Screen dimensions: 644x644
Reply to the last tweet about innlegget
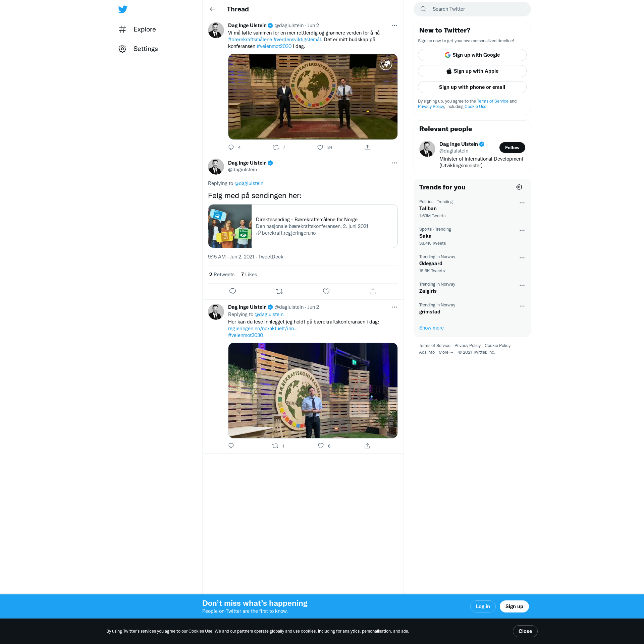231,446
